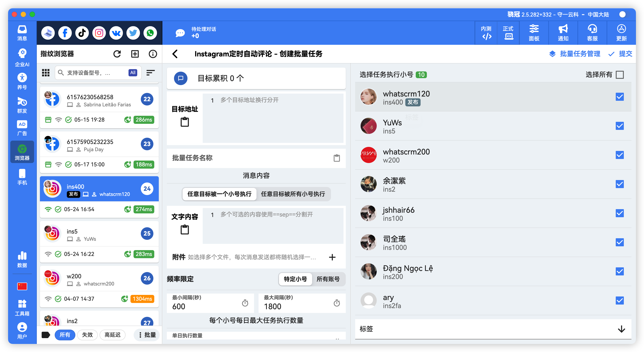644x352 pixels.
Task: Uncheck the YuWs account
Action: pos(620,126)
